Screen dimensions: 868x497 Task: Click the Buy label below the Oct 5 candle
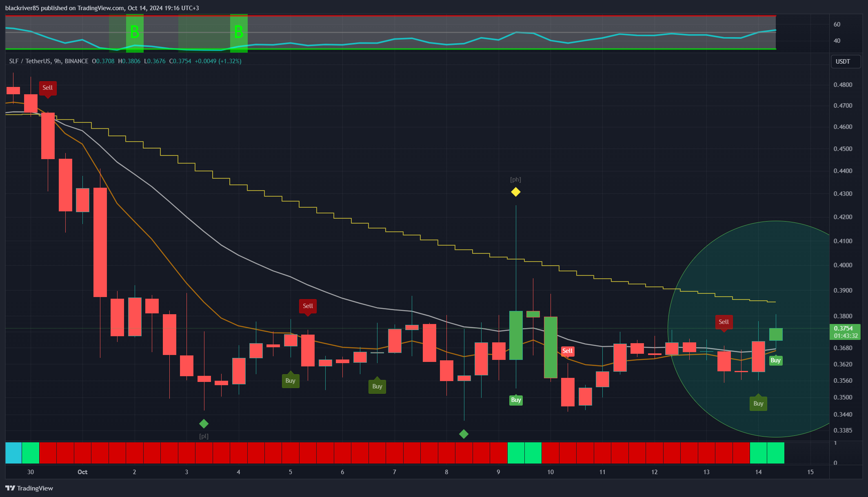(x=290, y=381)
